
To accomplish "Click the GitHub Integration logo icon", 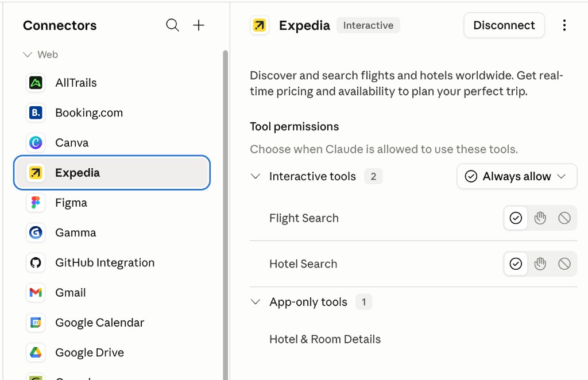I will pyautogui.click(x=36, y=262).
